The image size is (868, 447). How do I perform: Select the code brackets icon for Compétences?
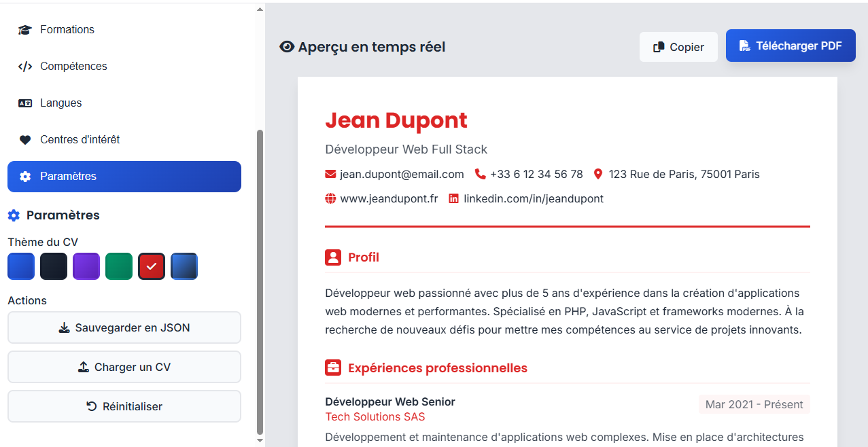pos(25,66)
